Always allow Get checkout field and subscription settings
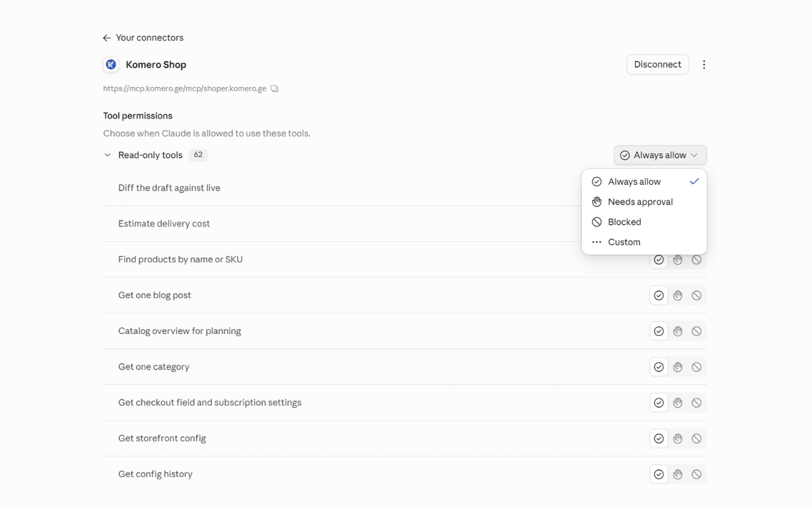This screenshot has height=508, width=812. 658,403
